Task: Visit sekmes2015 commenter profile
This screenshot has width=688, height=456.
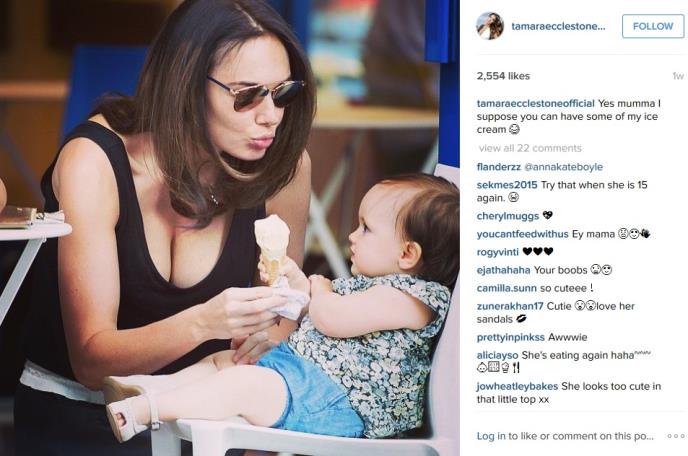Action: click(507, 185)
